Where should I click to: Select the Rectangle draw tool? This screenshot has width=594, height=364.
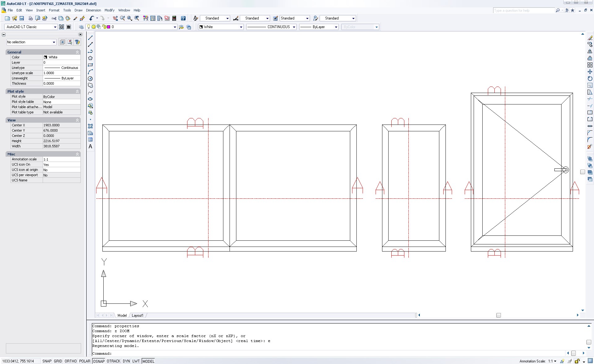click(90, 65)
